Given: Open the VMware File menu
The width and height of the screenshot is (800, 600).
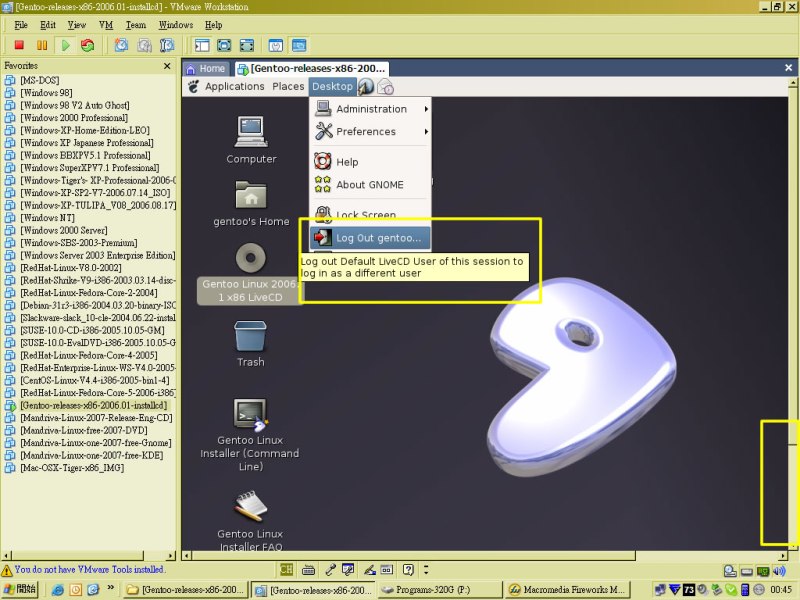Looking at the screenshot, I should (x=21, y=24).
